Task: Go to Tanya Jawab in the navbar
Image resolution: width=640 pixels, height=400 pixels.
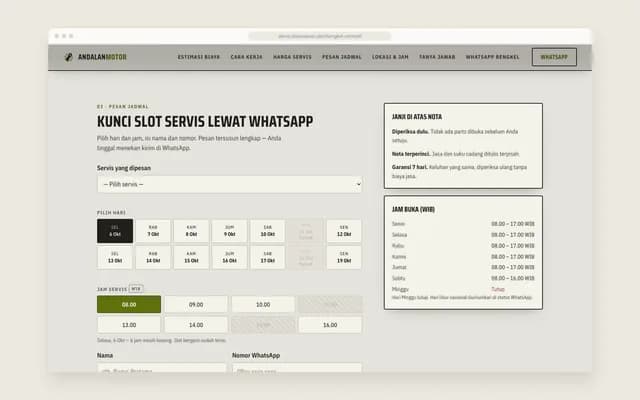Action: point(437,57)
